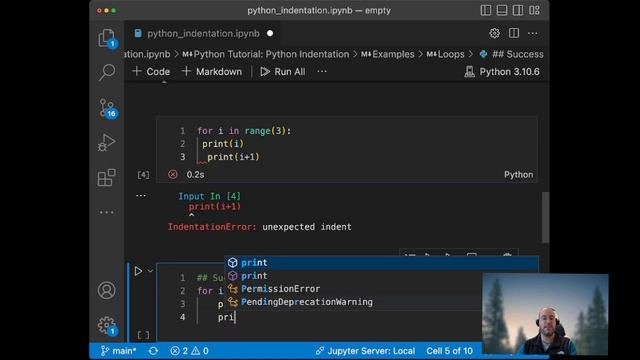
Task: Open notebook toolbar overflow ellipsis
Action: pos(322,71)
